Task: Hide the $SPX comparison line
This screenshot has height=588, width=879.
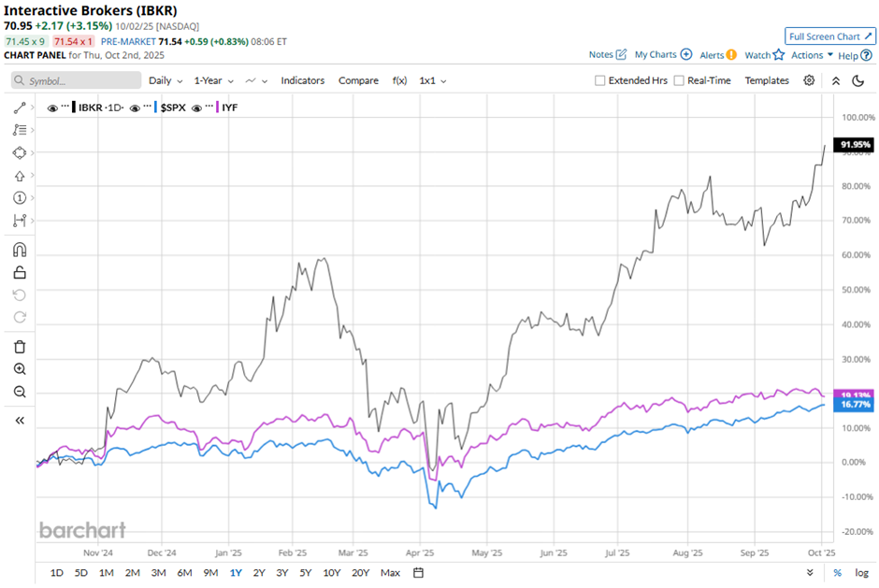Action: [x=136, y=108]
